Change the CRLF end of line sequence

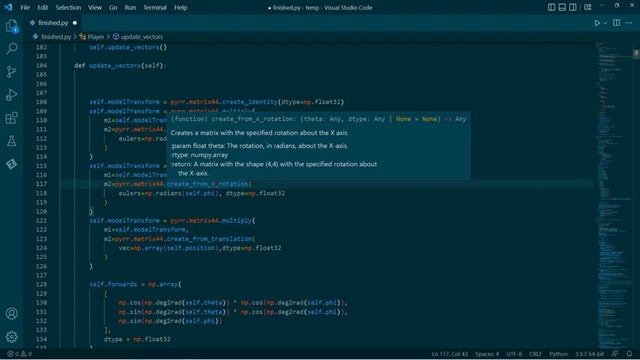[x=536, y=354]
